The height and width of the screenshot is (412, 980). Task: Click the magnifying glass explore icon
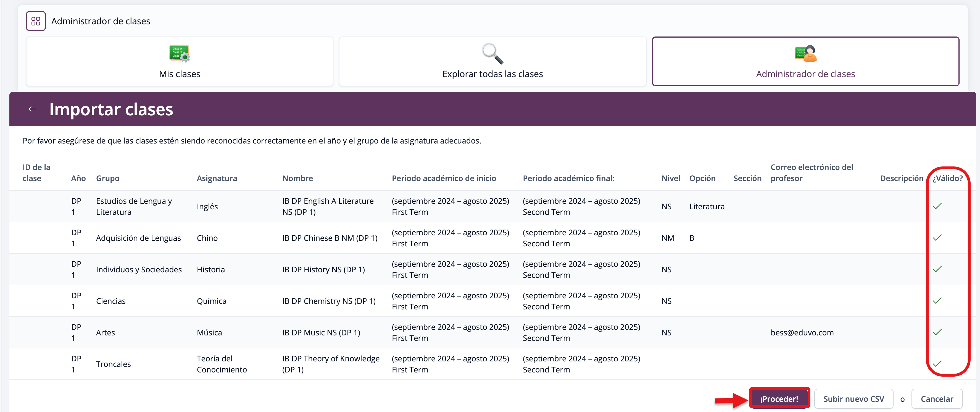tap(492, 53)
